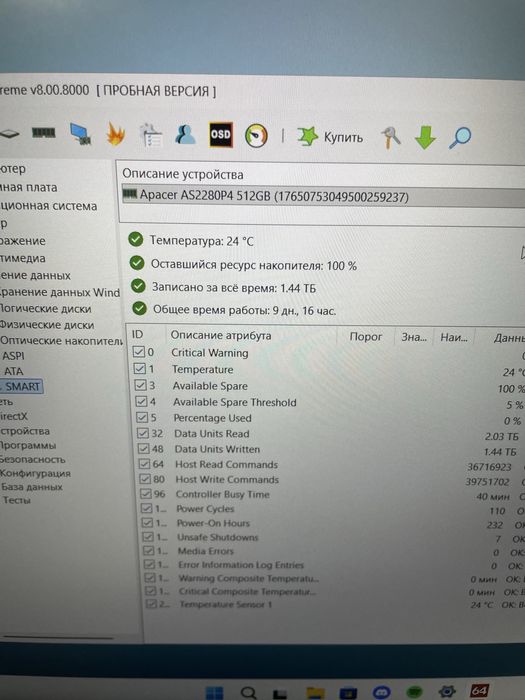Viewport: 525px width, 700px height.
Task: Click the user silhouette toolbar icon
Action: click(x=185, y=134)
